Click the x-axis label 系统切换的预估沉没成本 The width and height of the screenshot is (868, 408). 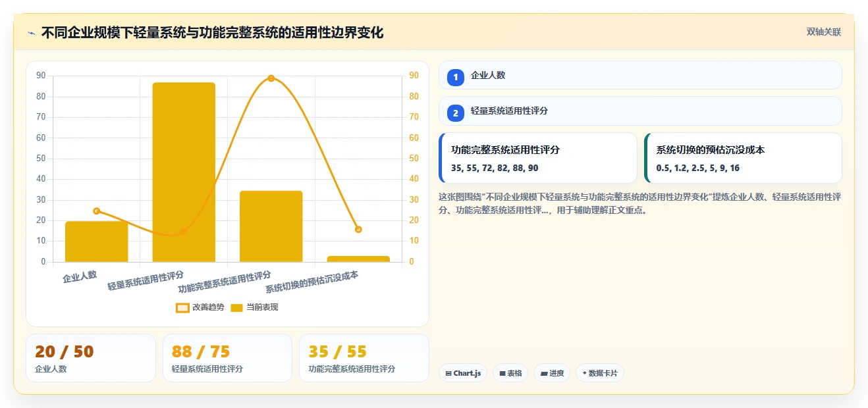tap(312, 282)
